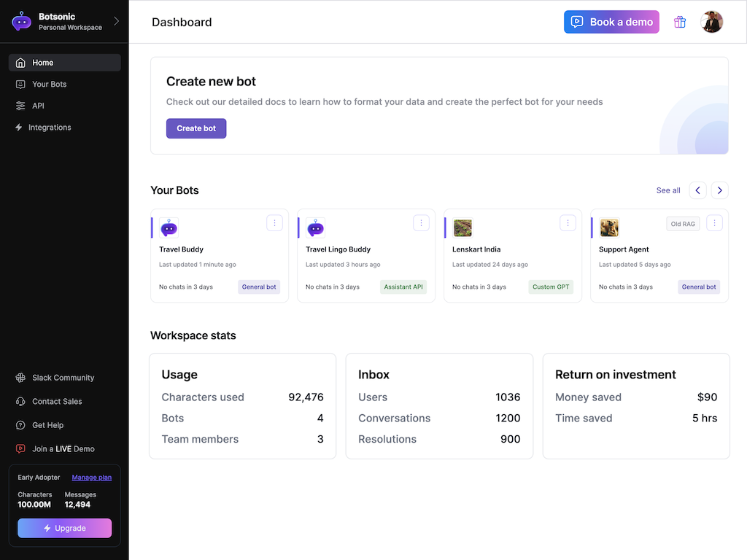Image resolution: width=747 pixels, height=560 pixels.
Task: Open Integrations from the sidebar
Action: pos(50,128)
